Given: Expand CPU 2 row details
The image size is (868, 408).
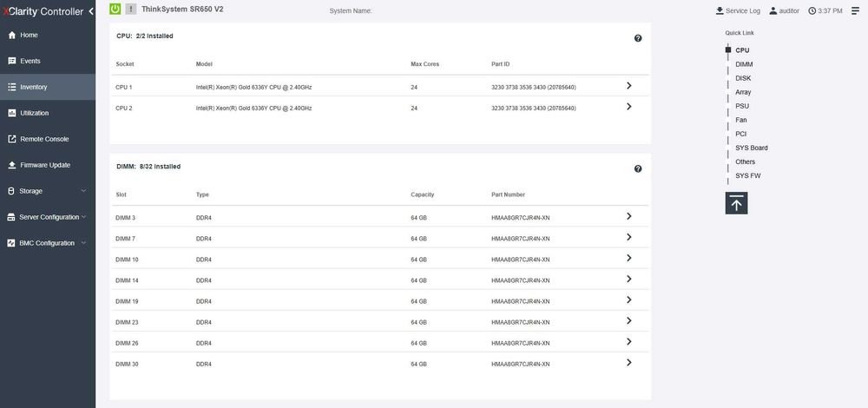Looking at the screenshot, I should (x=628, y=106).
